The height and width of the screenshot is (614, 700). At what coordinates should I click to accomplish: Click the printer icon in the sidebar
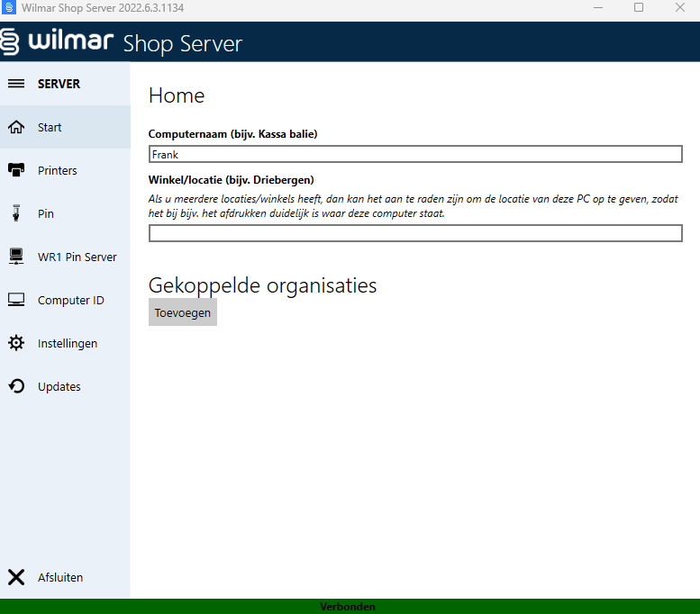[x=16, y=170]
